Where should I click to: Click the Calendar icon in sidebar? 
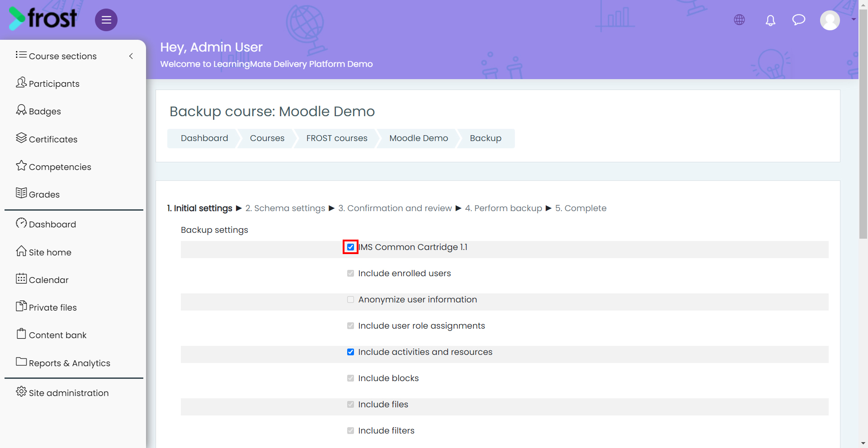click(x=21, y=278)
